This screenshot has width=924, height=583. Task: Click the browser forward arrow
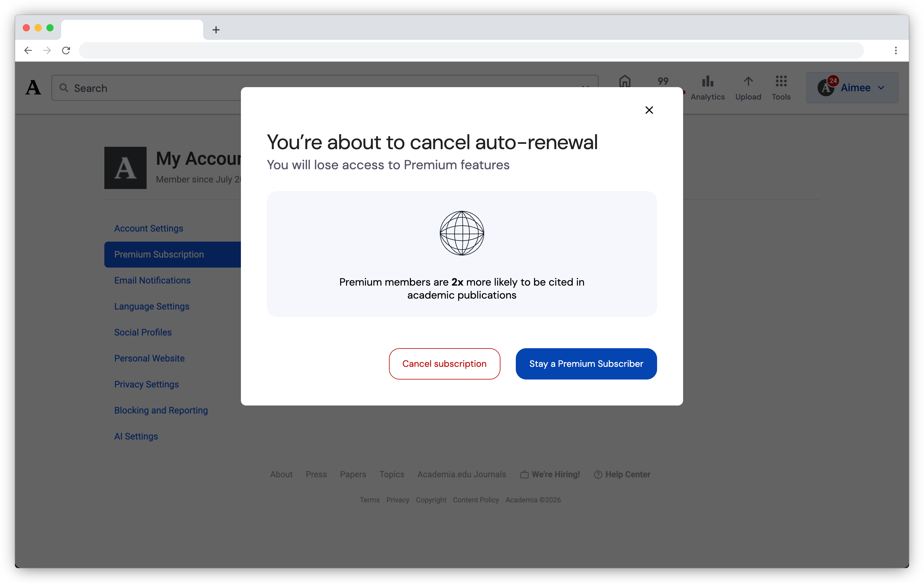point(47,50)
